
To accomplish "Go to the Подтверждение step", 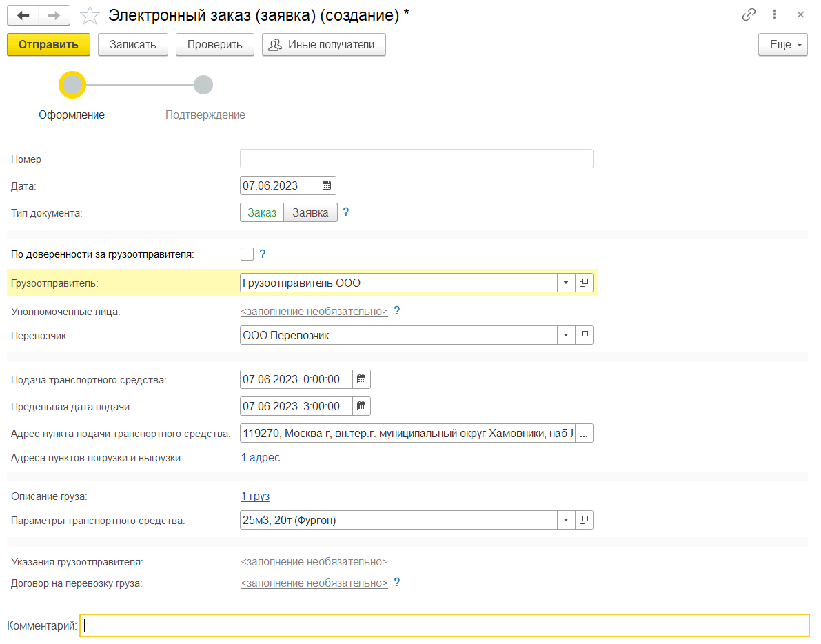I will [203, 85].
